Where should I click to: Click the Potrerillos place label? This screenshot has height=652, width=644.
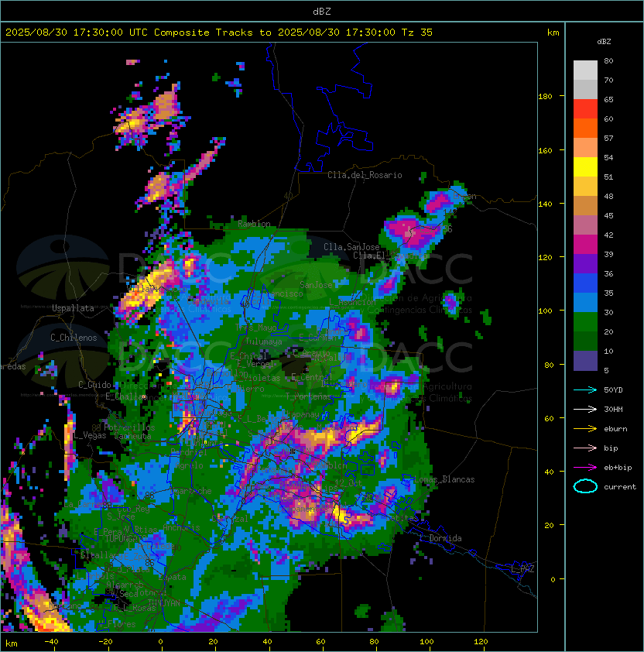[x=129, y=427]
